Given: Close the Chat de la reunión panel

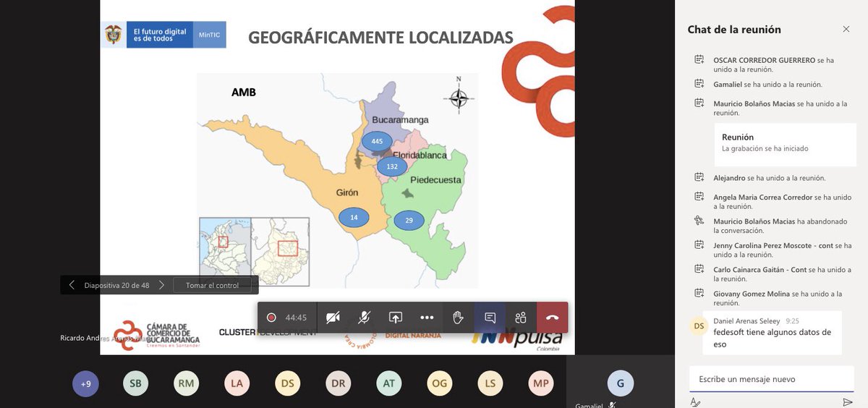Looking at the screenshot, I should 846,29.
